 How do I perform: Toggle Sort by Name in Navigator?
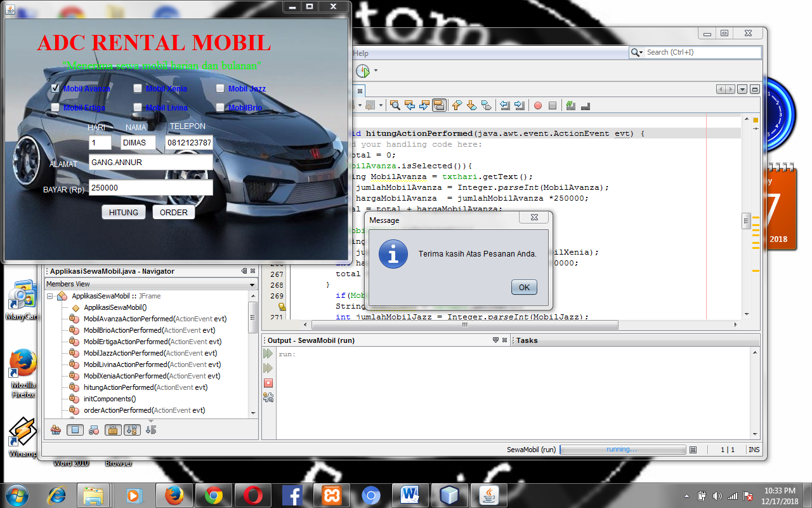132,430
